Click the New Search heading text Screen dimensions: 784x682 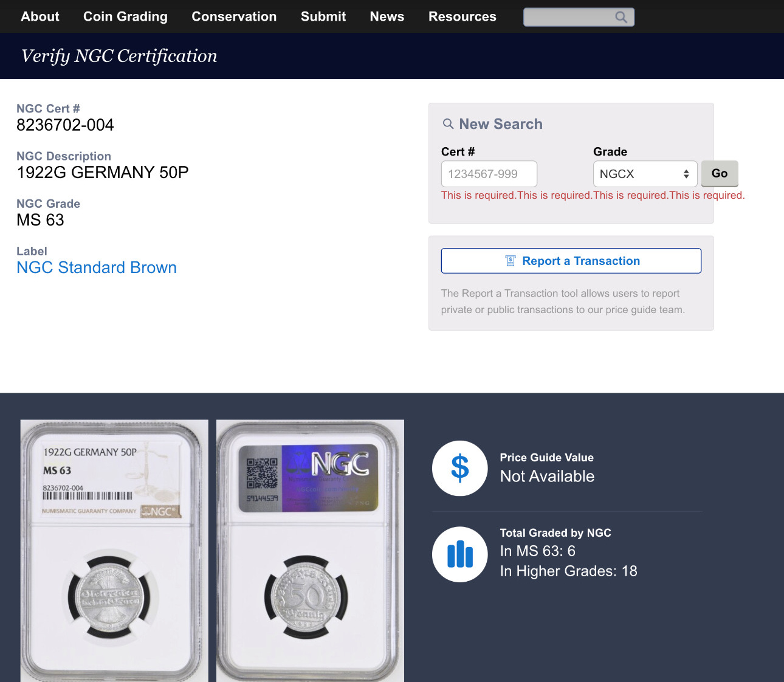[501, 124]
